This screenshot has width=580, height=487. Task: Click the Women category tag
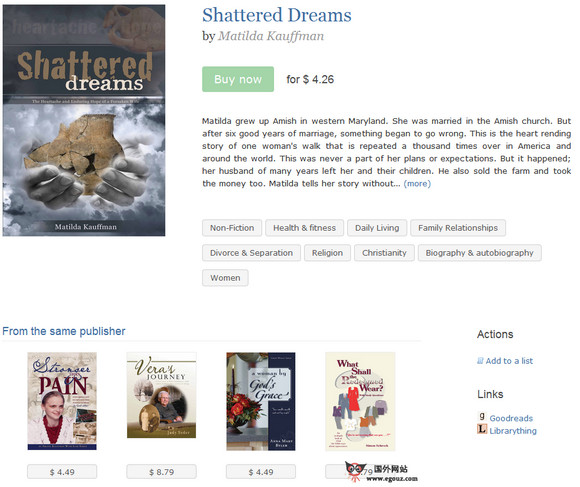225,278
